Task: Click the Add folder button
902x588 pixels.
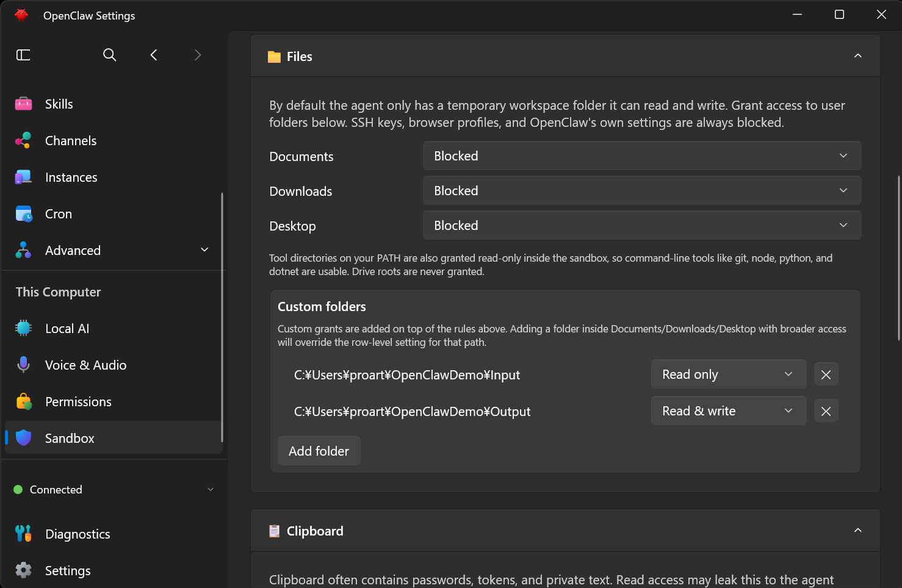Action: click(x=319, y=451)
